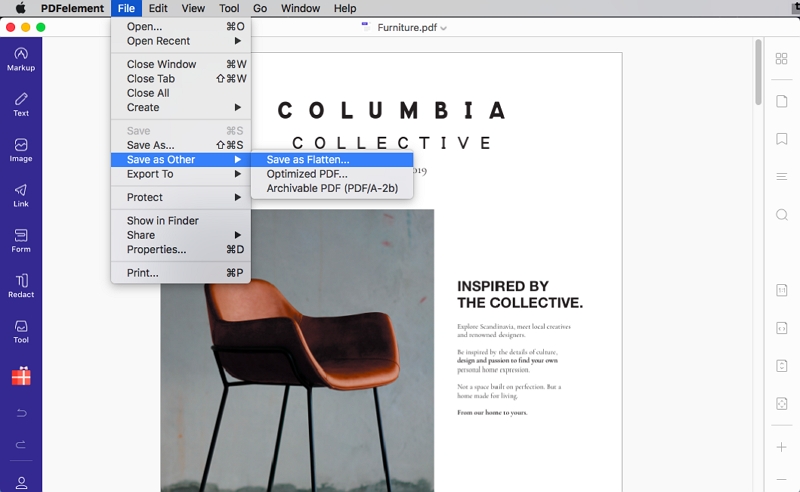Image resolution: width=800 pixels, height=492 pixels.
Task: Expand the Share submenu
Action: point(181,235)
